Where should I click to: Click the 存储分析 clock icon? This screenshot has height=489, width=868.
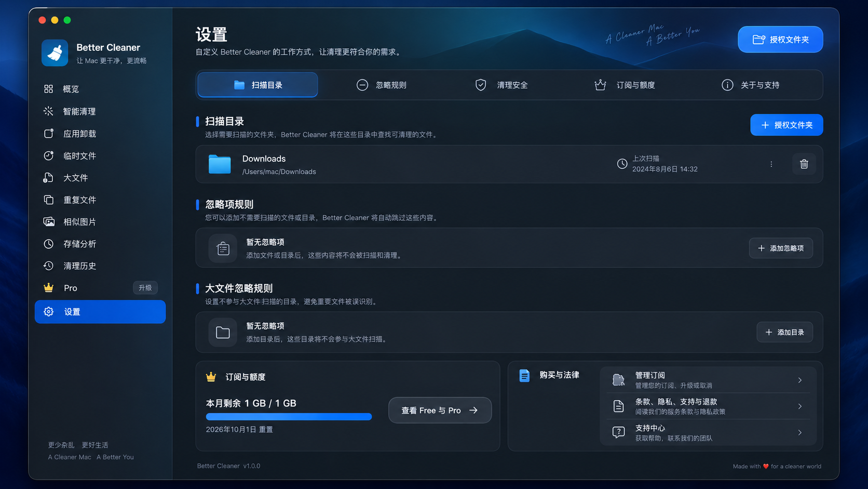pos(48,244)
